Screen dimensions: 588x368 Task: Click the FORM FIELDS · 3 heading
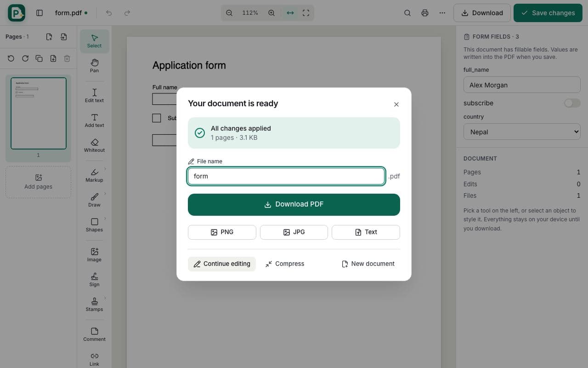(x=496, y=37)
